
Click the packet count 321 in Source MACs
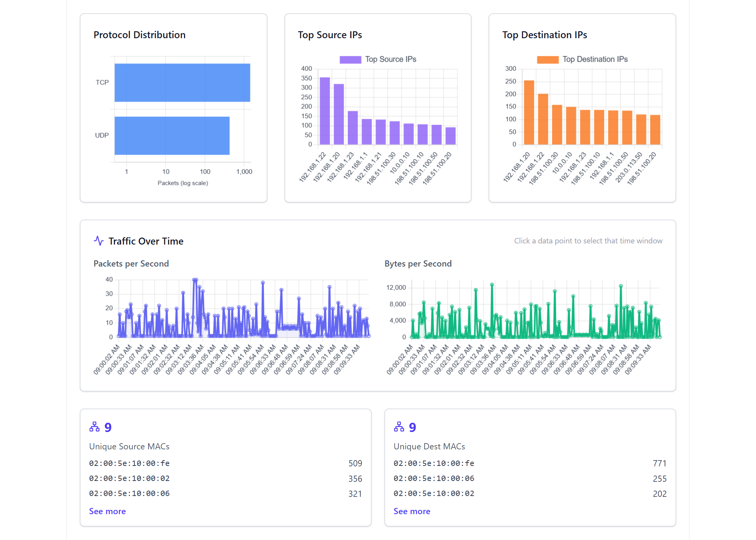click(x=355, y=494)
